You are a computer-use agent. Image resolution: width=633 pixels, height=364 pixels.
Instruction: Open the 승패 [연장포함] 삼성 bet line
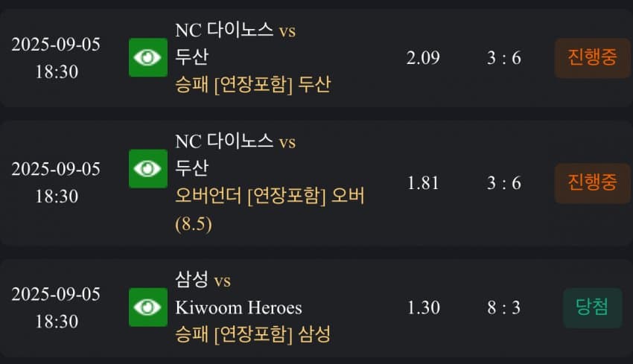252,334
